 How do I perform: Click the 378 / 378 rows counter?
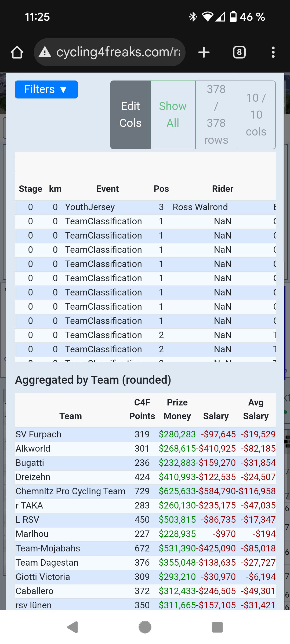tap(216, 115)
